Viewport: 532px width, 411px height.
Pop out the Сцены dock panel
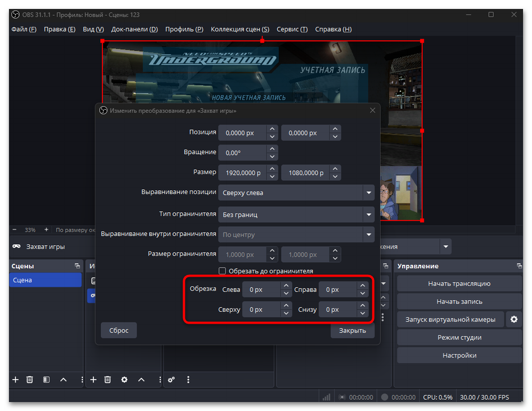coord(77,266)
